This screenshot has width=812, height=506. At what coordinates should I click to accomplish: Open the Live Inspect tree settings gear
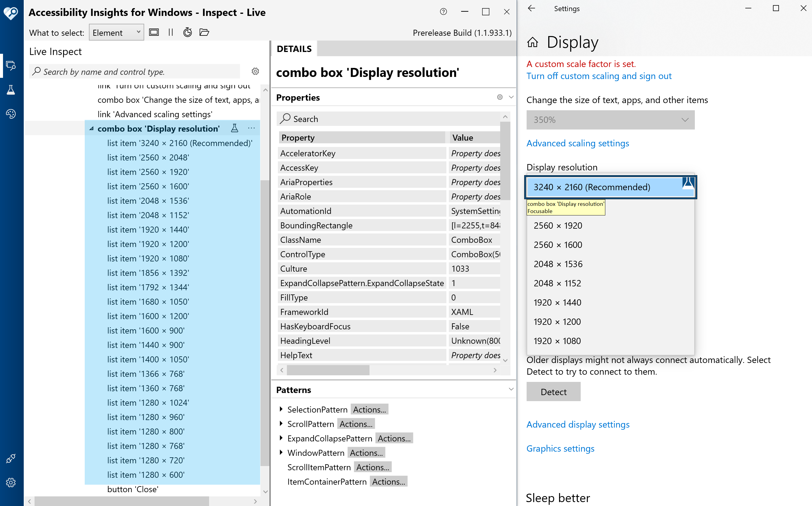tap(255, 71)
